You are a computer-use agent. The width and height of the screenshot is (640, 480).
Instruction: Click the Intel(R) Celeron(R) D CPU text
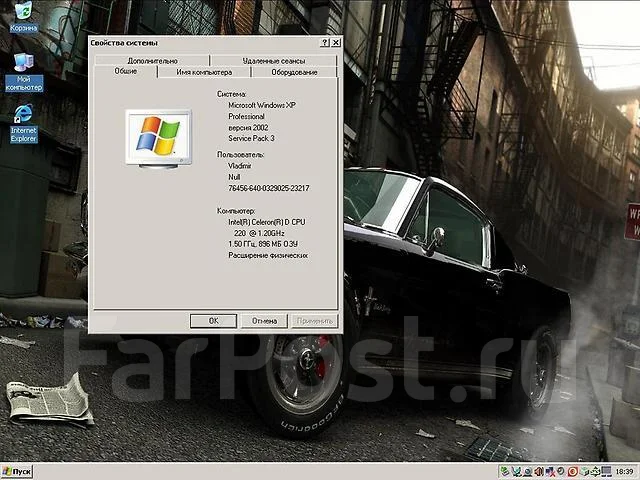267,222
